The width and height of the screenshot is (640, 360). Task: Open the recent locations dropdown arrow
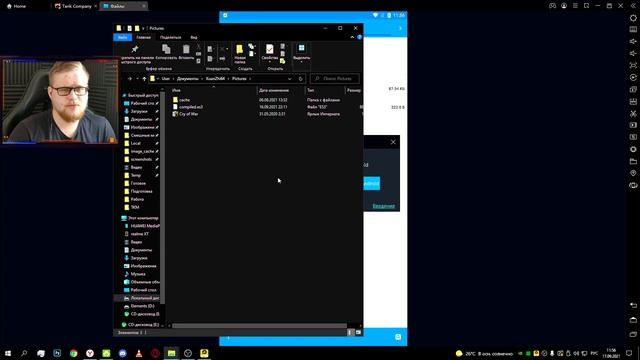point(137,79)
